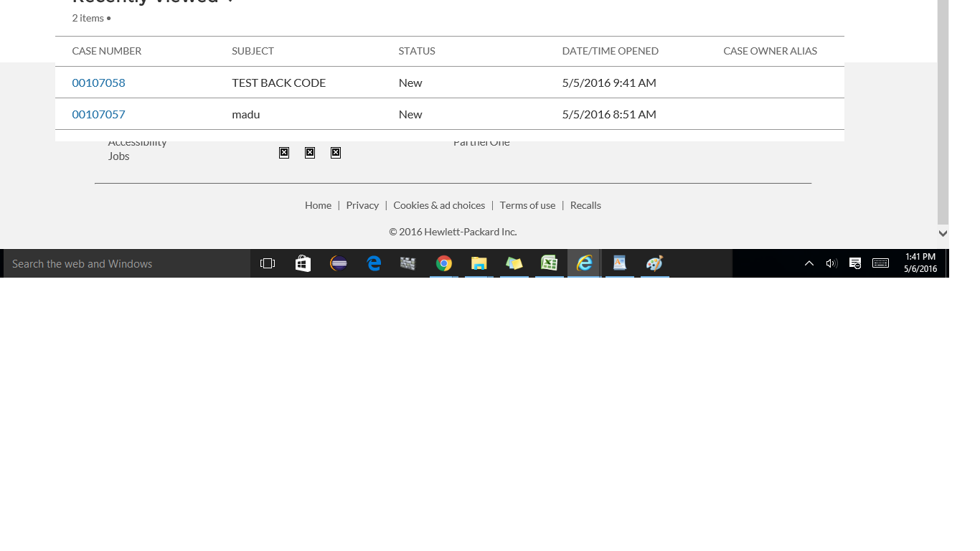The width and height of the screenshot is (980, 551).
Task: Open Task View
Action: click(268, 263)
